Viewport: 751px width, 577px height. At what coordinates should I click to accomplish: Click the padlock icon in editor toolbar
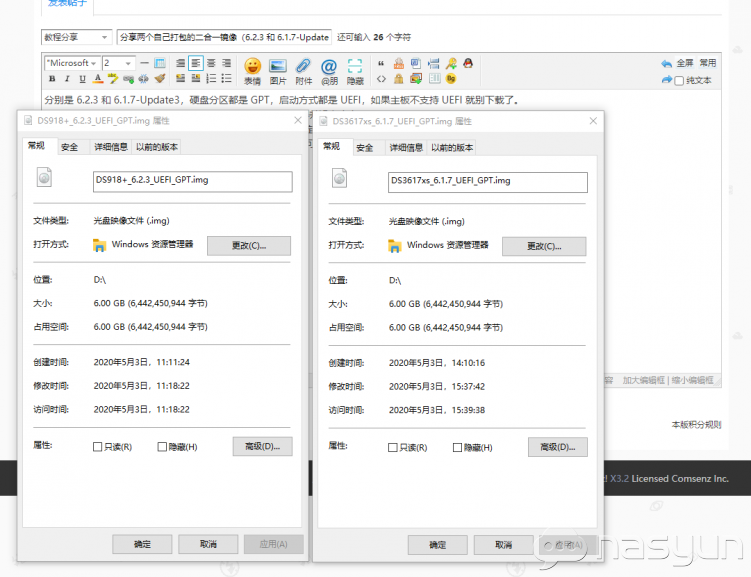click(398, 79)
